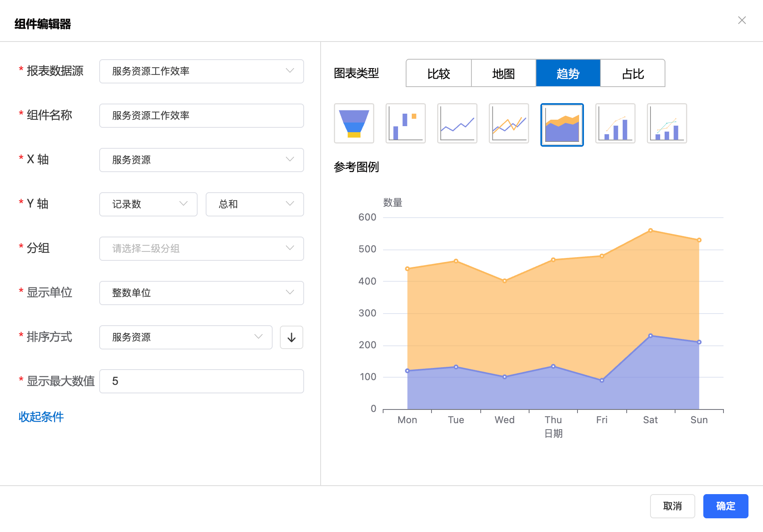Image resolution: width=763 pixels, height=532 pixels.
Task: Expand the X 轴 dropdown
Action: click(x=201, y=160)
